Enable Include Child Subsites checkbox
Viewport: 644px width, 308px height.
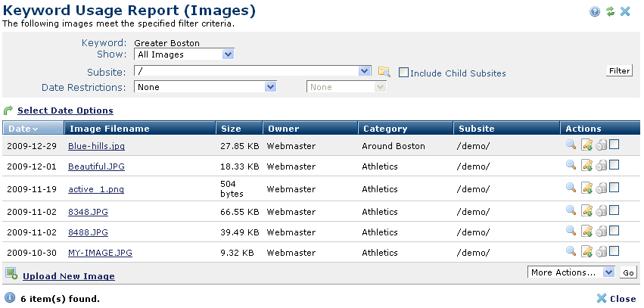[404, 73]
